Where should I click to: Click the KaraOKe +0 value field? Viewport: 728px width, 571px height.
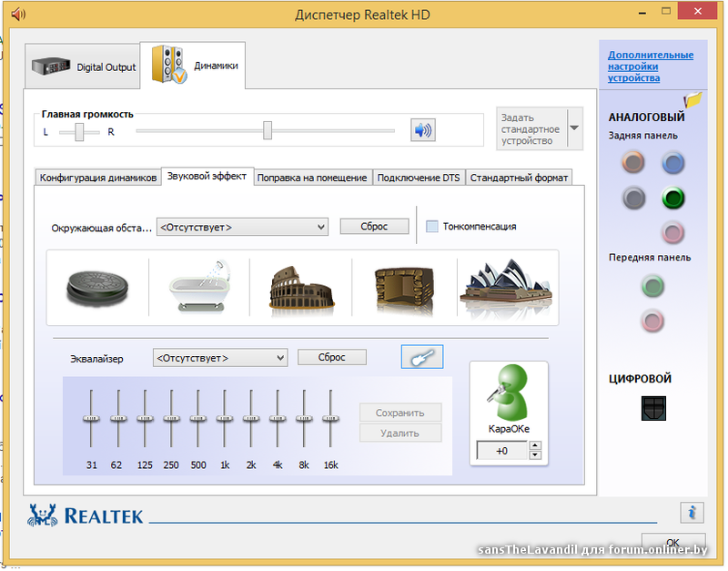[504, 452]
